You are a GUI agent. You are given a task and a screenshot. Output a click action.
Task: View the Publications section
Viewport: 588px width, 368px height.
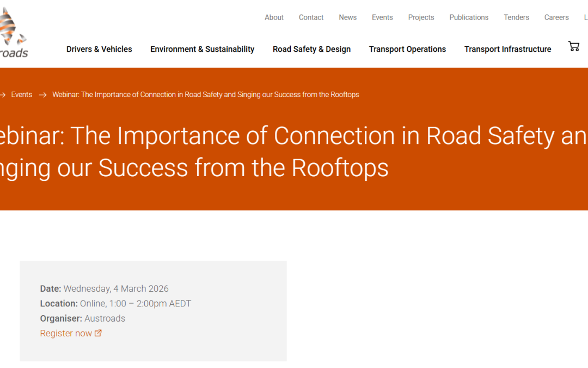tap(469, 17)
